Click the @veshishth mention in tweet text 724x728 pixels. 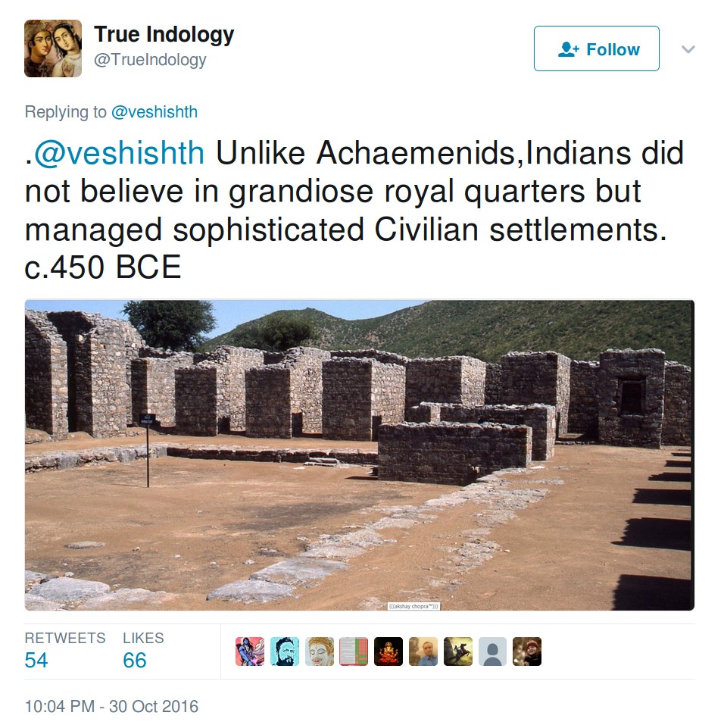tap(119, 153)
